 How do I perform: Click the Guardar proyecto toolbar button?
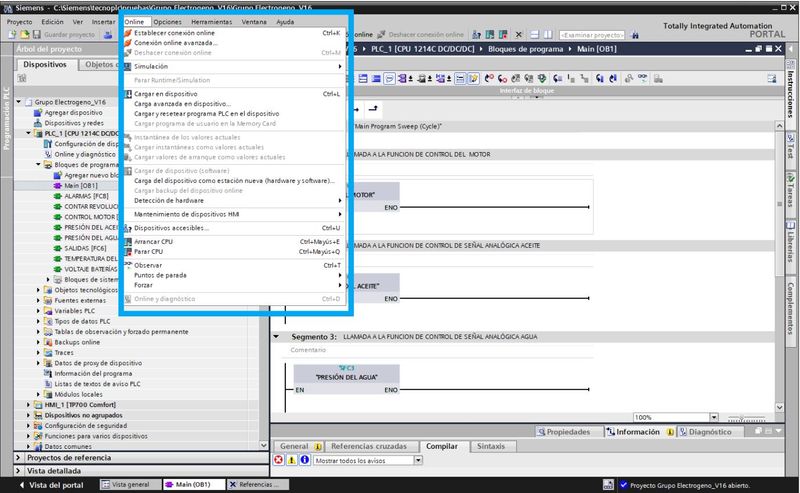(64, 35)
